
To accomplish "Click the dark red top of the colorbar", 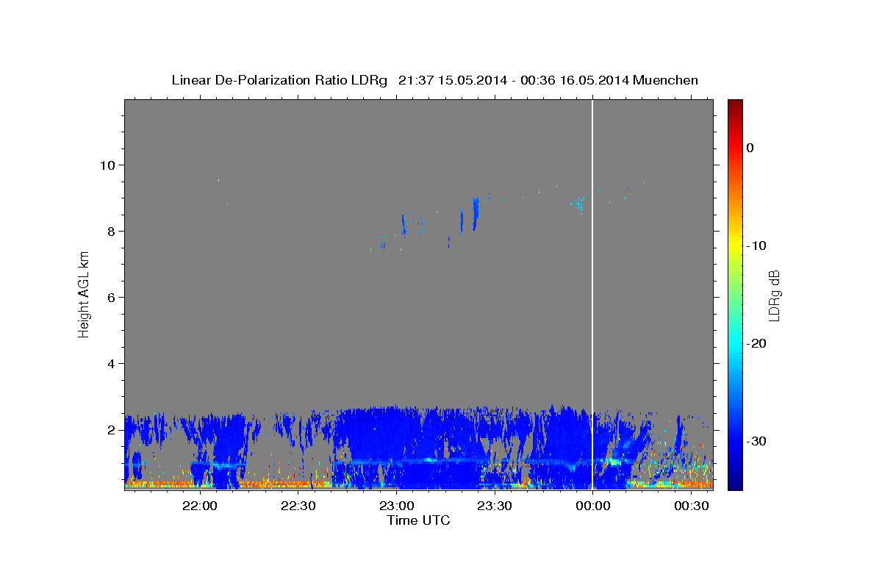I will click(x=735, y=104).
